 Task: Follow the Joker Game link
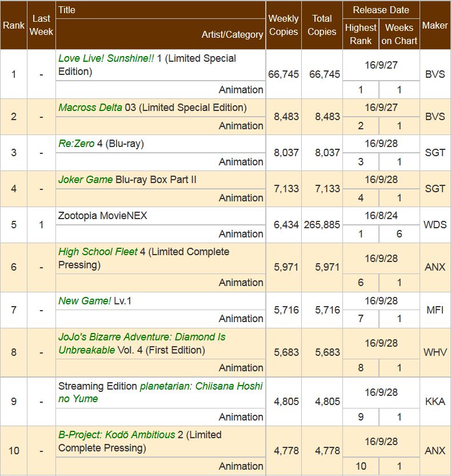85,180
